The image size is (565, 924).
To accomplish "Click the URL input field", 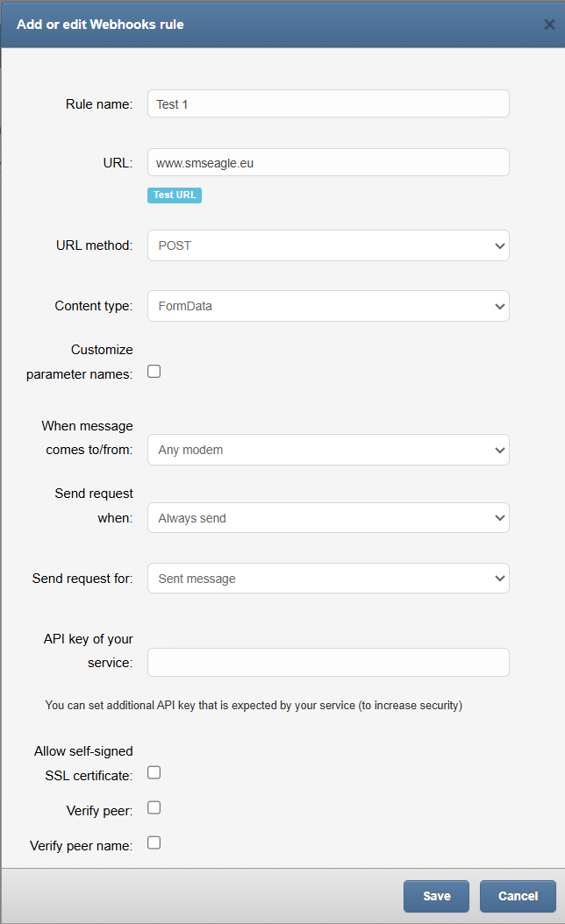I will point(328,162).
